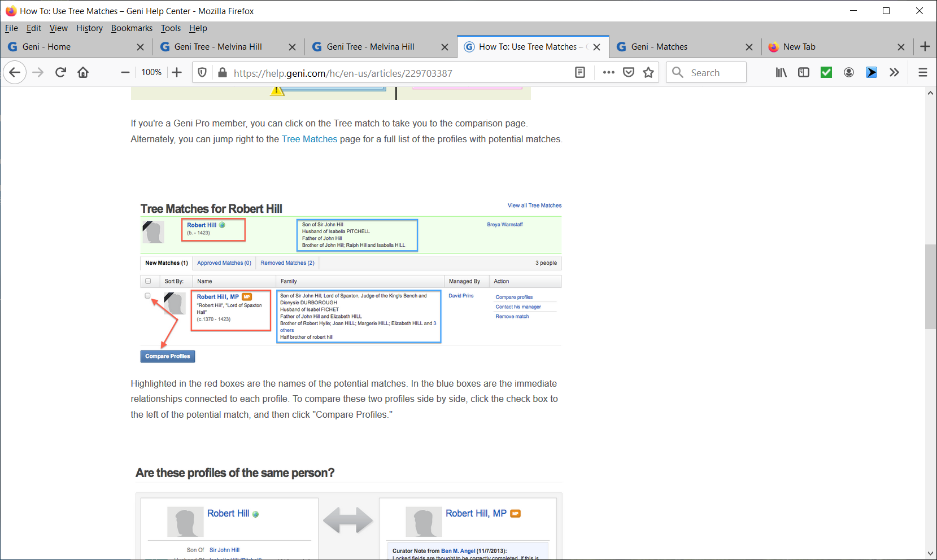Image resolution: width=937 pixels, height=560 pixels.
Task: Switch to Geni - Matches tab
Action: click(x=659, y=47)
